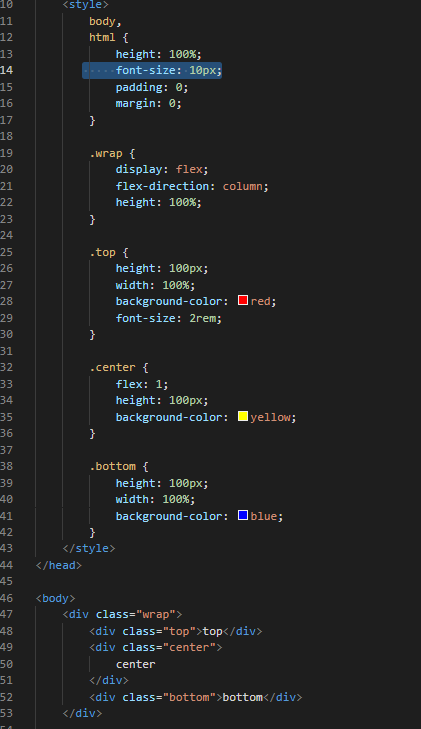421x729 pixels.
Task: Click the 'body,' selector text
Action: (105, 21)
